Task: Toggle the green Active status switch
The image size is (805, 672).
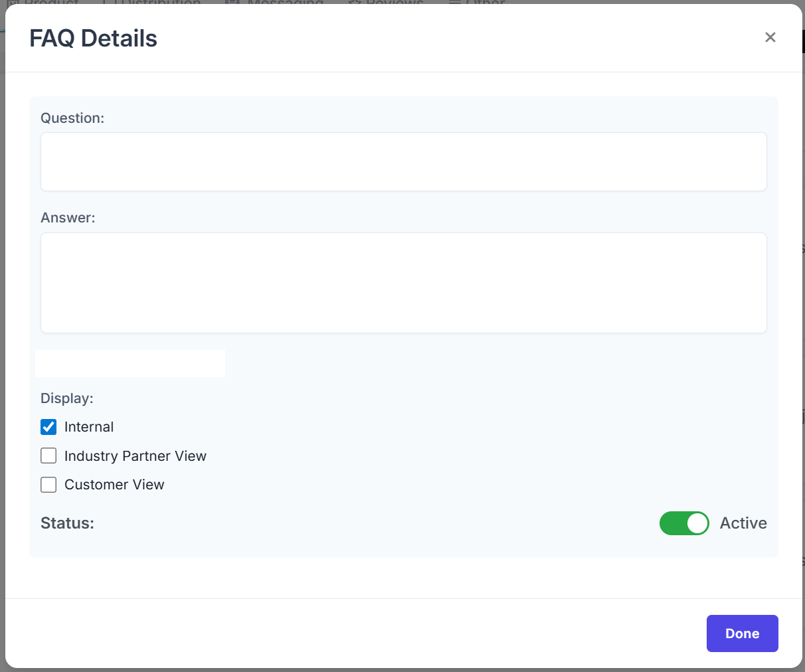Action: pyautogui.click(x=683, y=523)
